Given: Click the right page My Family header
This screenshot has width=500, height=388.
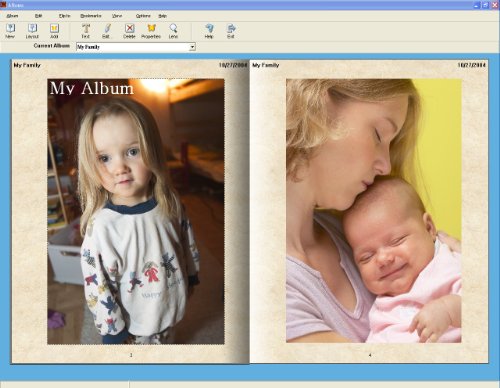Looking at the screenshot, I should [266, 65].
